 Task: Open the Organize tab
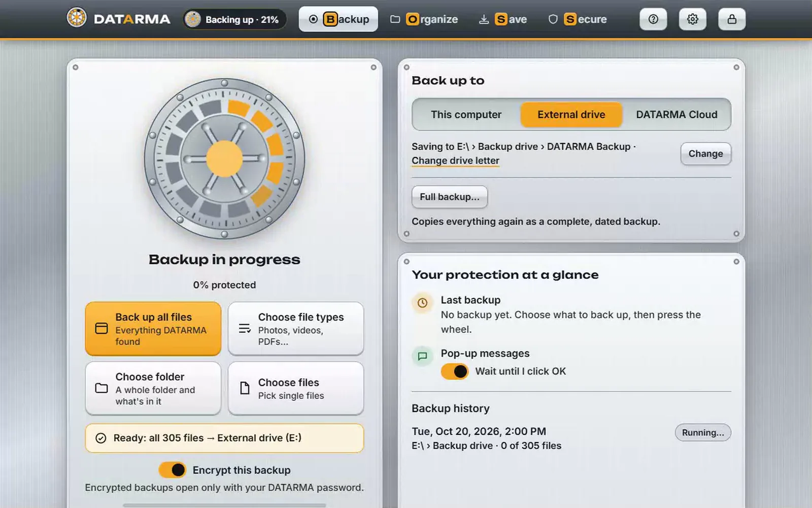424,19
